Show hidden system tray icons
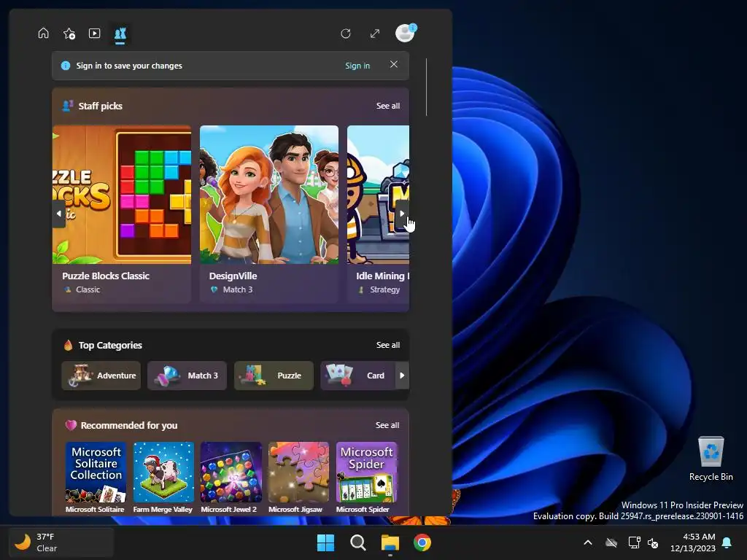The image size is (747, 560). [588, 542]
